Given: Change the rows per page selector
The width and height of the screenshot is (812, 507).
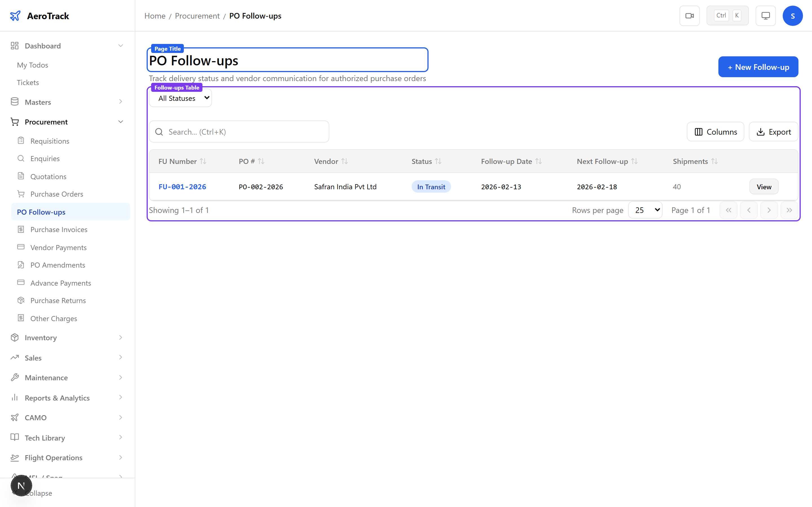Looking at the screenshot, I should 645,210.
